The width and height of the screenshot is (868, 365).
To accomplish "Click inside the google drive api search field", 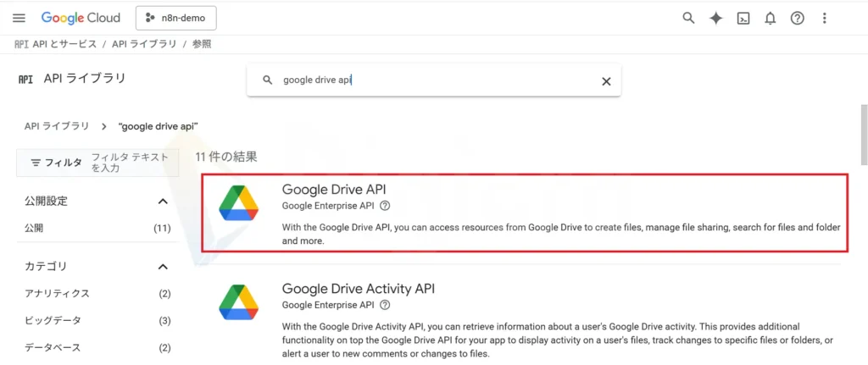I will [433, 80].
